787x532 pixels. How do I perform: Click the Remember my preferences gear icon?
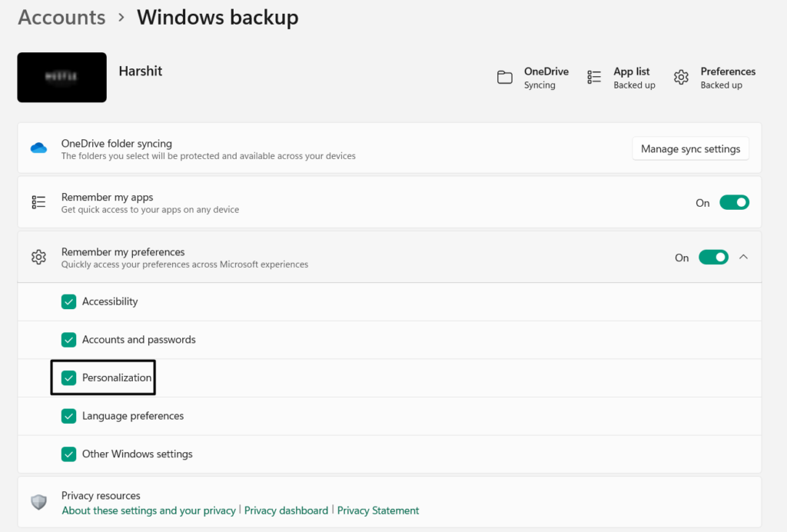point(38,258)
